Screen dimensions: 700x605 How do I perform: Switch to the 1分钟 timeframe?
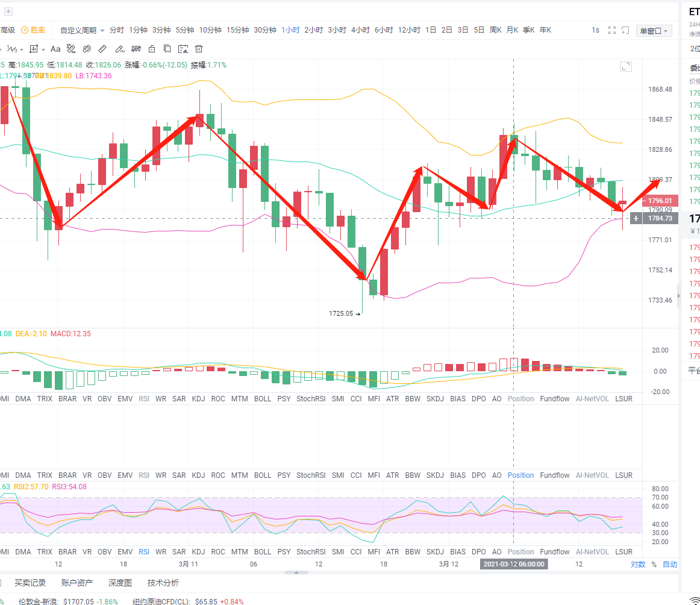[138, 30]
